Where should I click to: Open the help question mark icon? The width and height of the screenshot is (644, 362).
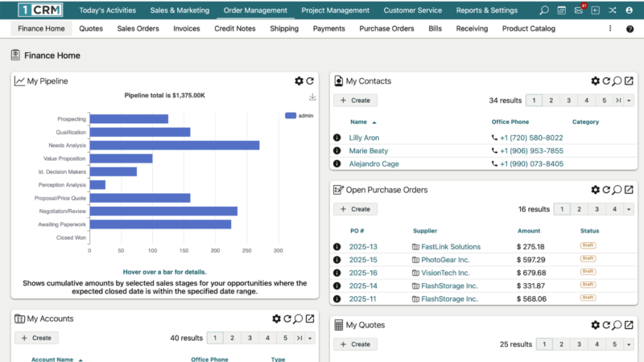[630, 28]
